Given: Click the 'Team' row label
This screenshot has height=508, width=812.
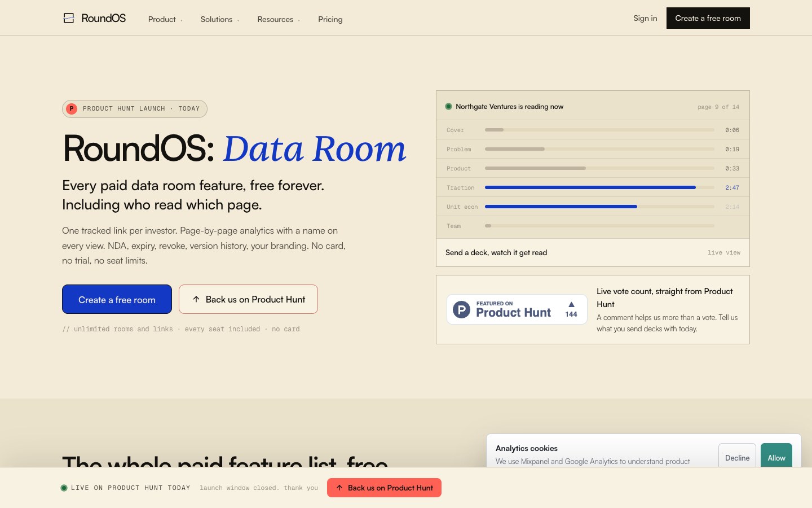Looking at the screenshot, I should coord(453,226).
